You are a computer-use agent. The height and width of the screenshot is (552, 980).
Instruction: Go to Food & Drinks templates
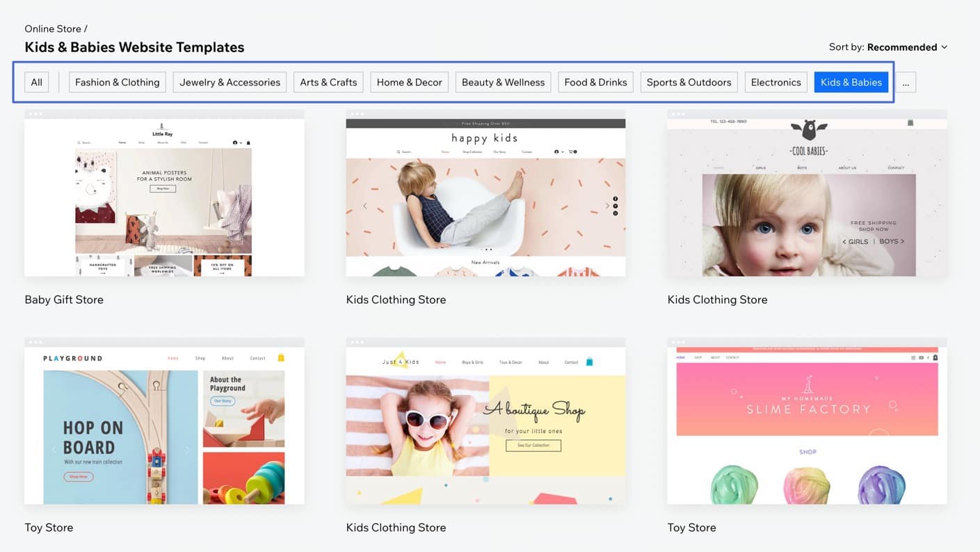click(x=595, y=83)
